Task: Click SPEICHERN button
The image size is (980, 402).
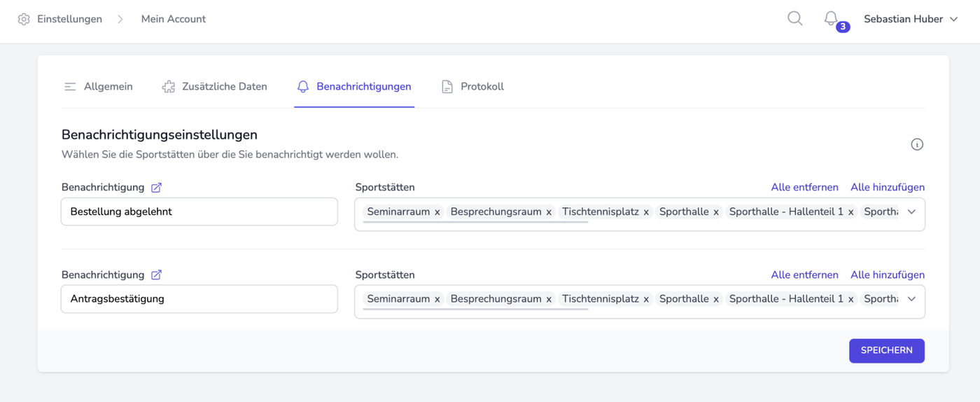Action: point(886,350)
